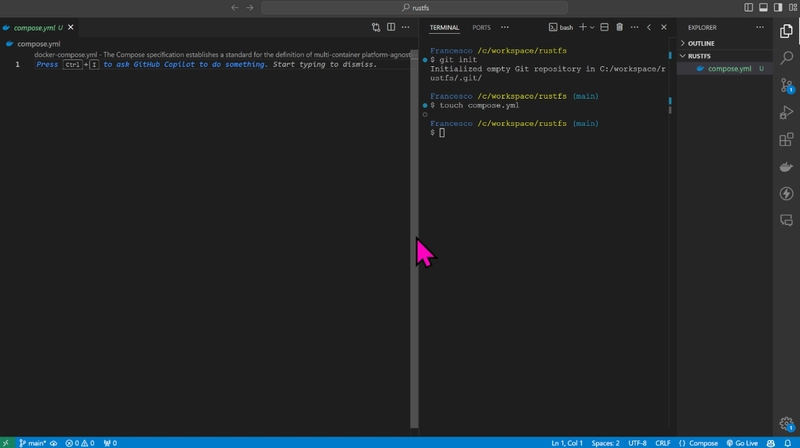
Task: Switch to the TERMINAL tab
Action: click(444, 28)
